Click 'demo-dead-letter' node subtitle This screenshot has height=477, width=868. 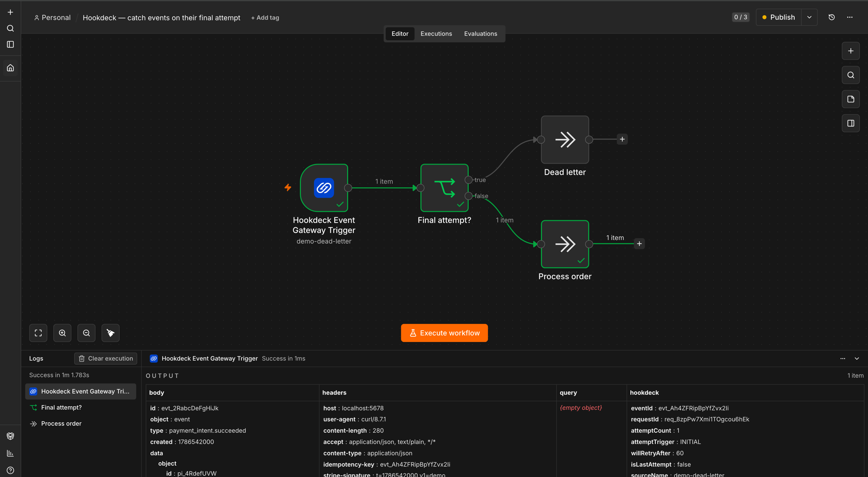(324, 241)
